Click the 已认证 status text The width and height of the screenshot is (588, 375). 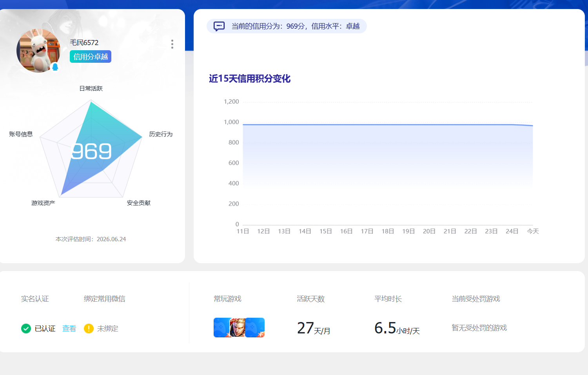point(45,328)
